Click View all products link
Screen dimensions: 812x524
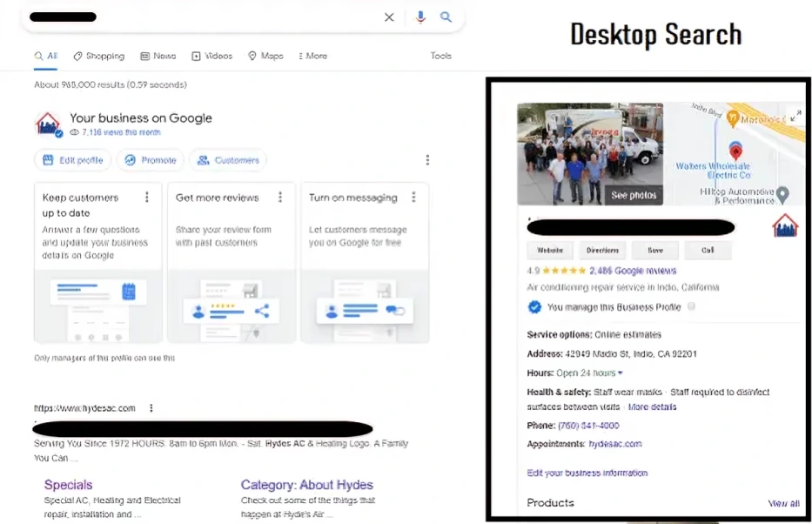pos(783,503)
